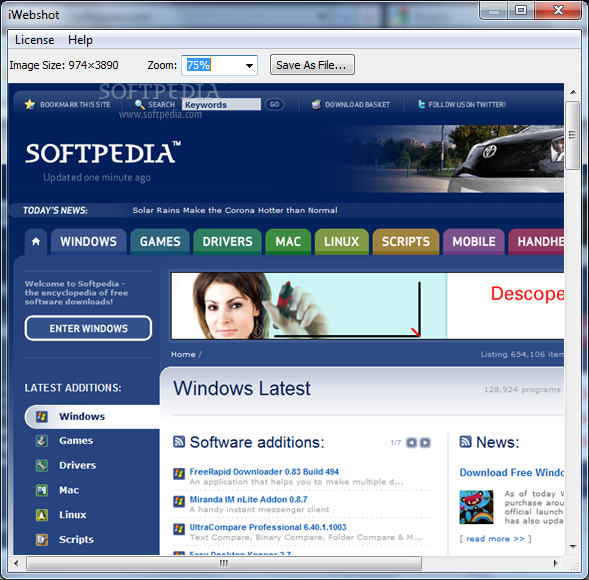Switch to the GAMES tab
Image resolution: width=589 pixels, height=580 pixels.
click(x=160, y=242)
